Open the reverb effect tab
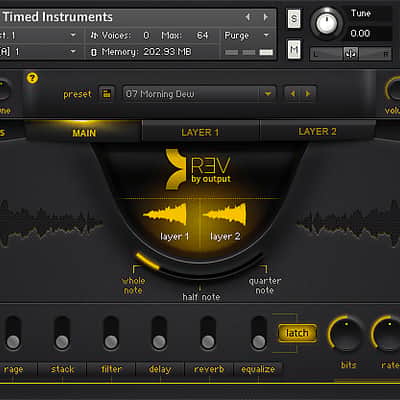 [209, 369]
